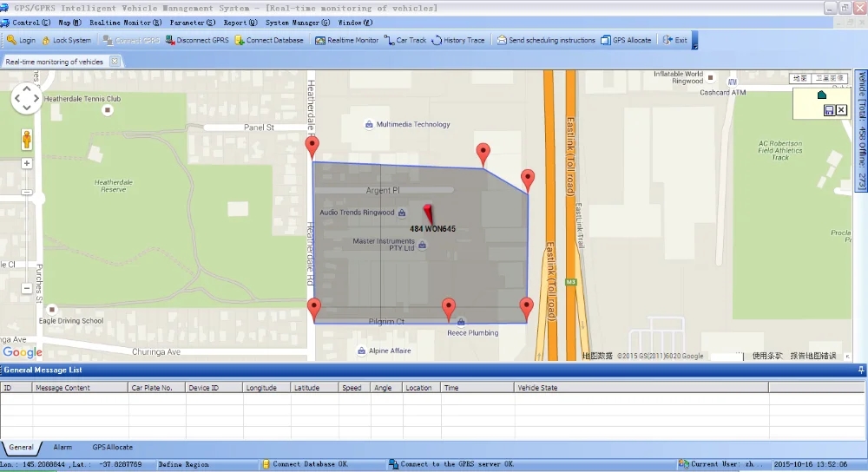Screen dimensions: 868x472
Task: Save the defined region with the floppy icon
Action: pyautogui.click(x=829, y=110)
